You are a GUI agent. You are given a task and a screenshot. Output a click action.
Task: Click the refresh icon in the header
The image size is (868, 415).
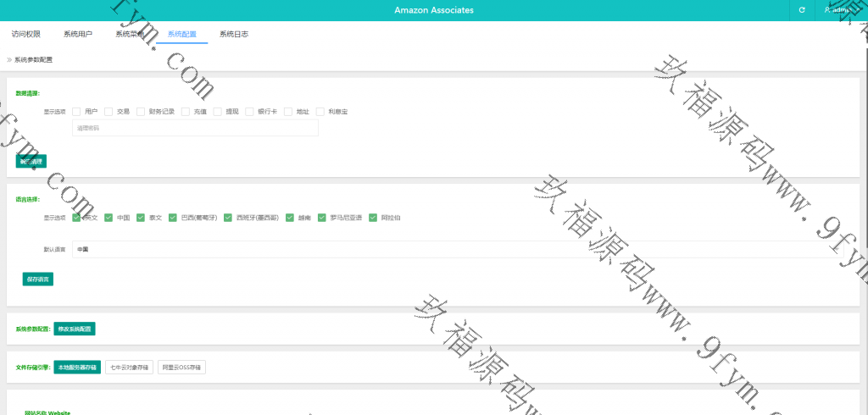click(x=801, y=10)
